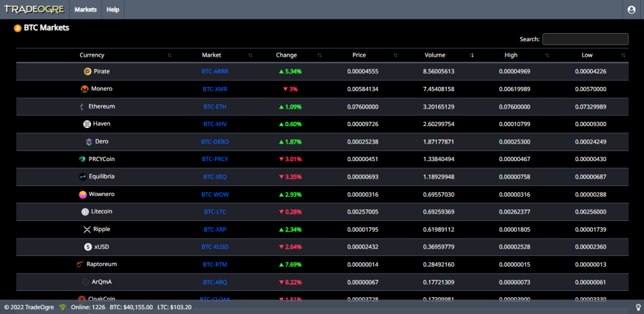
Task: Open the BTC-RTM market link
Action: [x=215, y=265]
